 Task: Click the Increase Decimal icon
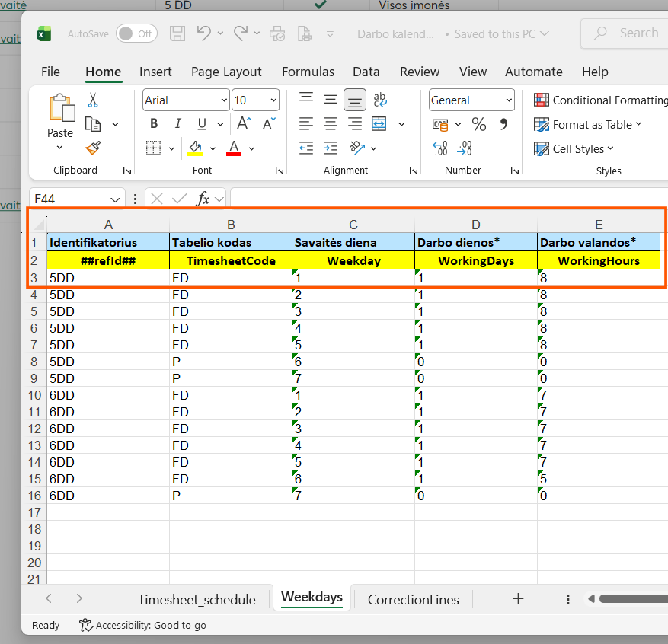[x=440, y=148]
